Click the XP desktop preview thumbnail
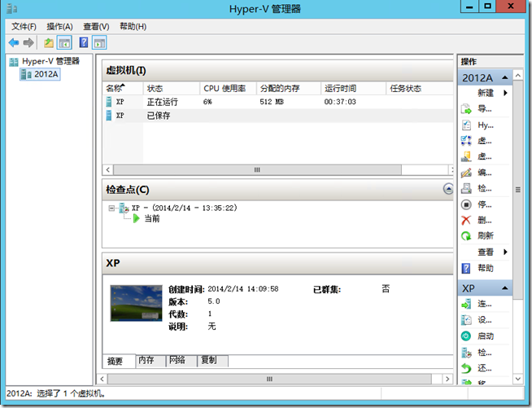This screenshot has height=408, width=532. [136, 303]
